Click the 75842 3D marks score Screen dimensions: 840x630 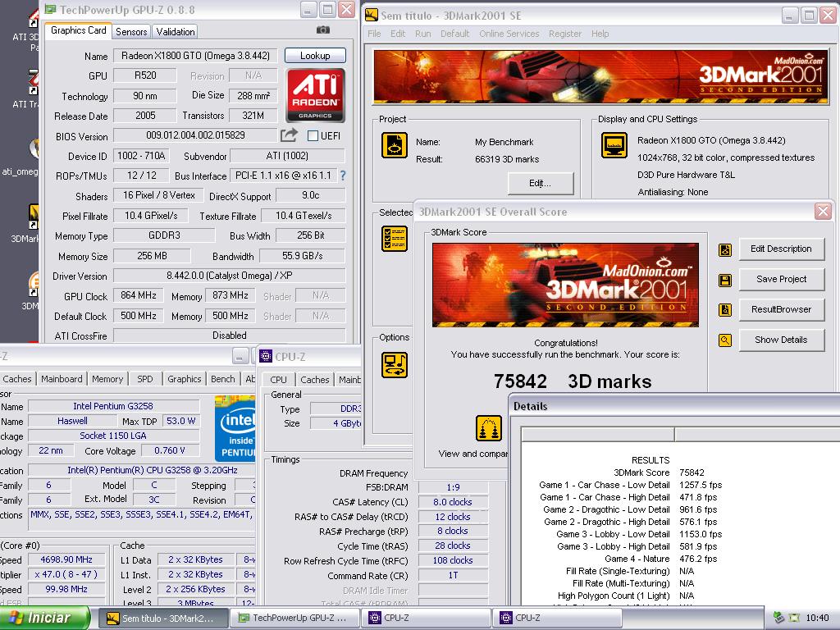tap(572, 381)
